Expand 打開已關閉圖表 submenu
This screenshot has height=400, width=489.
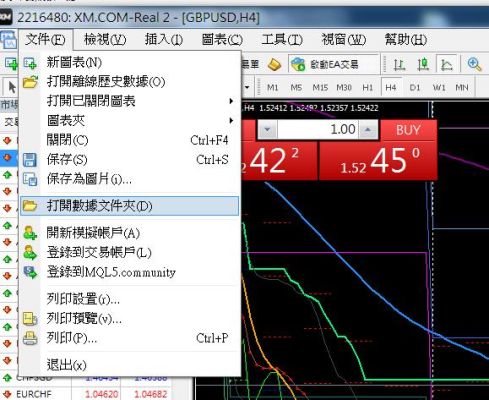pyautogui.click(x=130, y=101)
